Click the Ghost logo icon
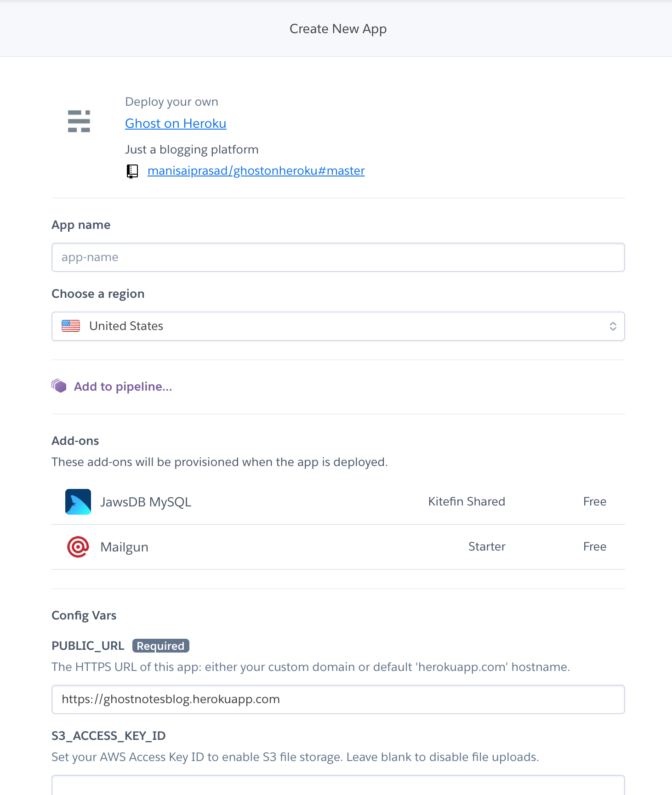The image size is (672, 795). (x=79, y=121)
